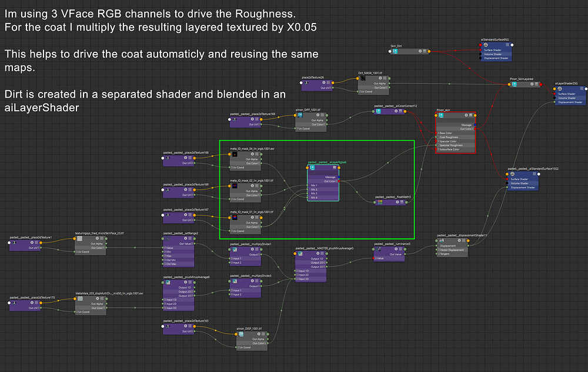The image size is (588, 372).
Task: Select the place2dTexture26 node icon
Action: [x=307, y=82]
